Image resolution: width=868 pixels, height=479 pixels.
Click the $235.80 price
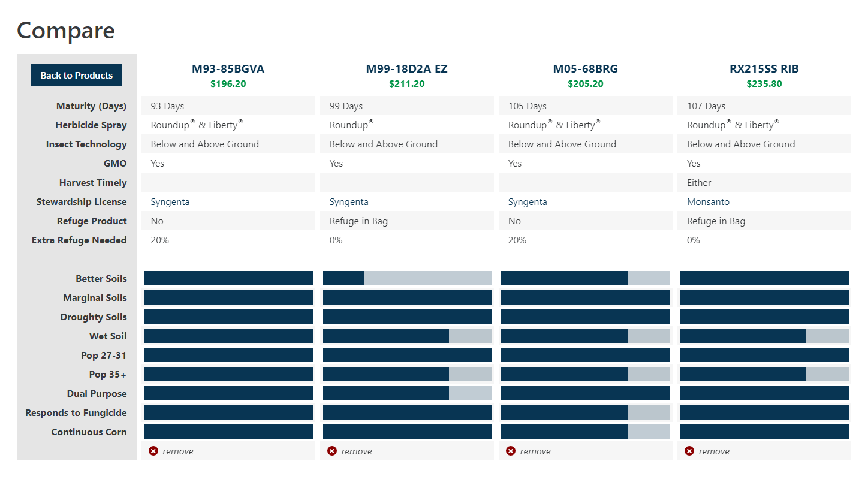764,84
